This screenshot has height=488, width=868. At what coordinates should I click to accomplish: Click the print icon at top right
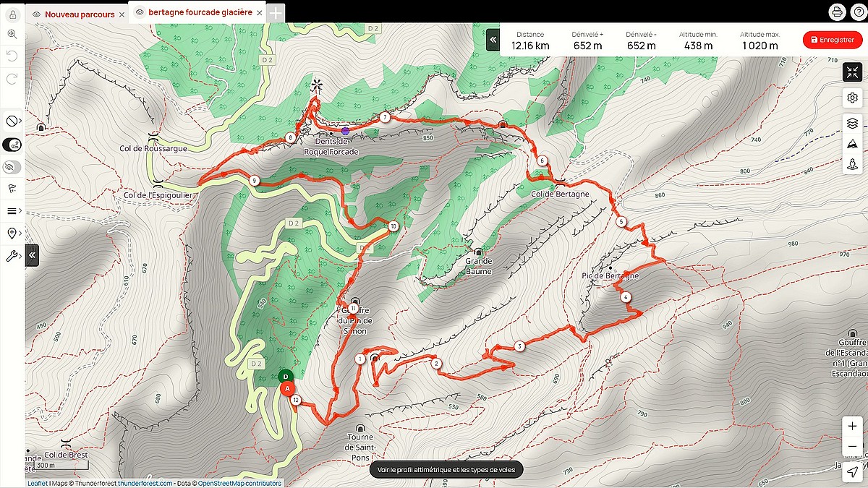(837, 12)
